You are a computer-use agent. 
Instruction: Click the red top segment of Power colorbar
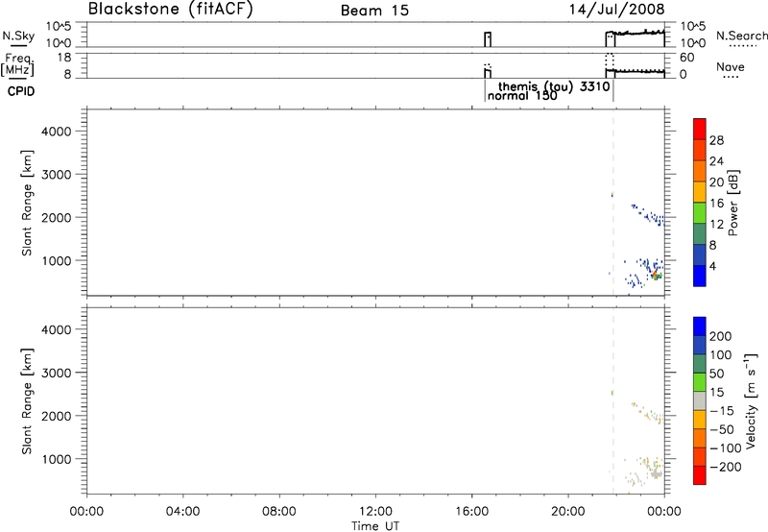point(700,129)
